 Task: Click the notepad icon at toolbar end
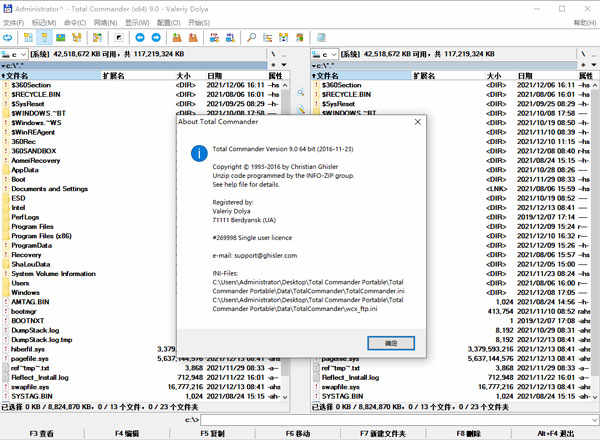[321, 37]
